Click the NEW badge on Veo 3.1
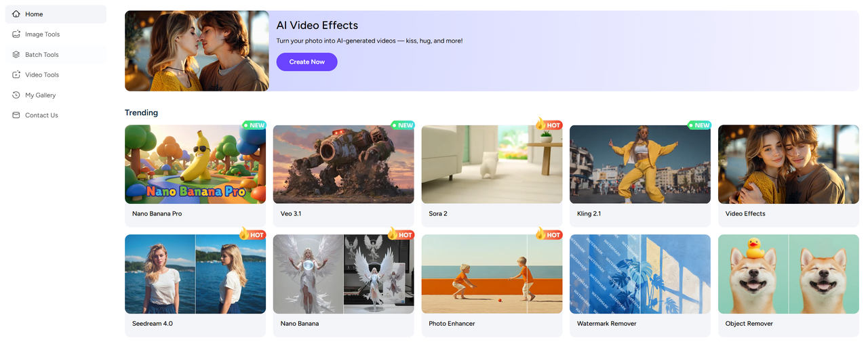This screenshot has width=868, height=342. pyautogui.click(x=402, y=125)
